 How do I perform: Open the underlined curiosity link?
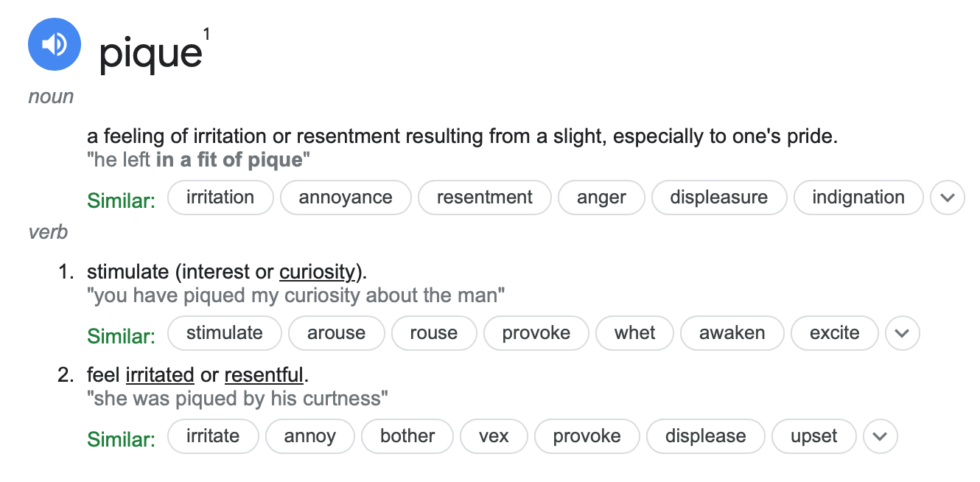pos(317,272)
